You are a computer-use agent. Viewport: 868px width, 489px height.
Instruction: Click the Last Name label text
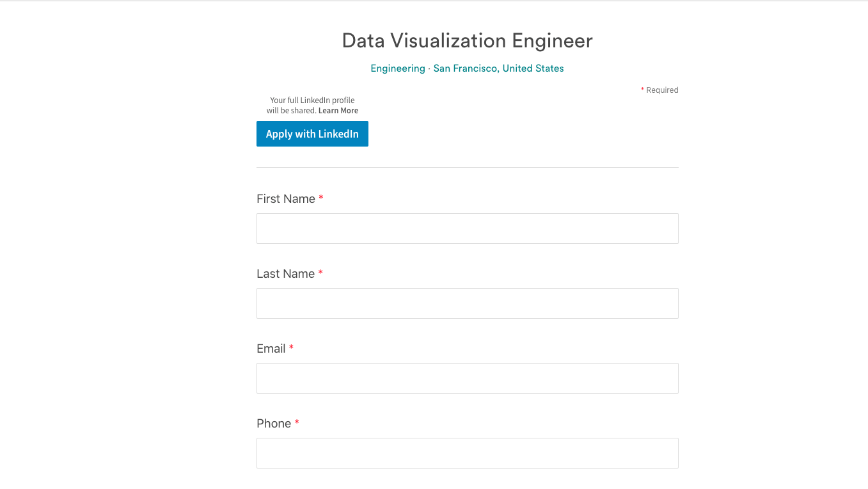285,274
